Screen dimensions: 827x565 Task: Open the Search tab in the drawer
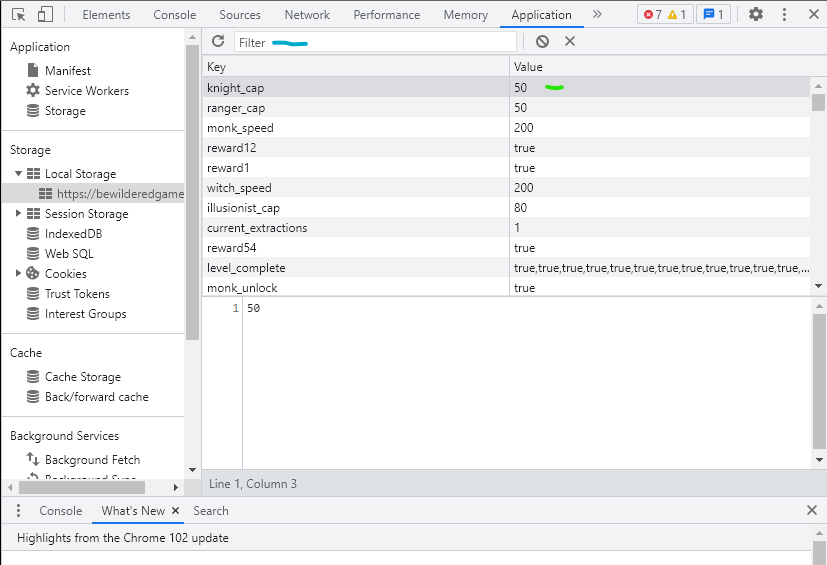[210, 511]
